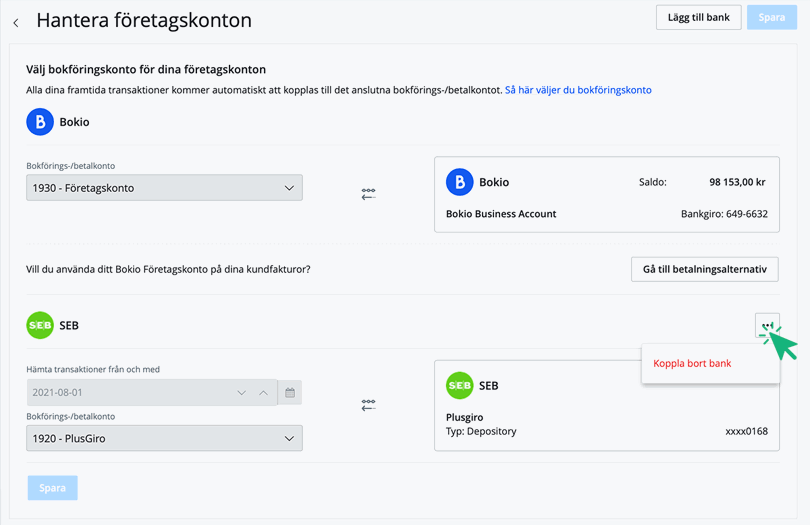The height and width of the screenshot is (525, 810).
Task: Click the Saldo value 98 153,00 kr
Action: [x=737, y=182]
